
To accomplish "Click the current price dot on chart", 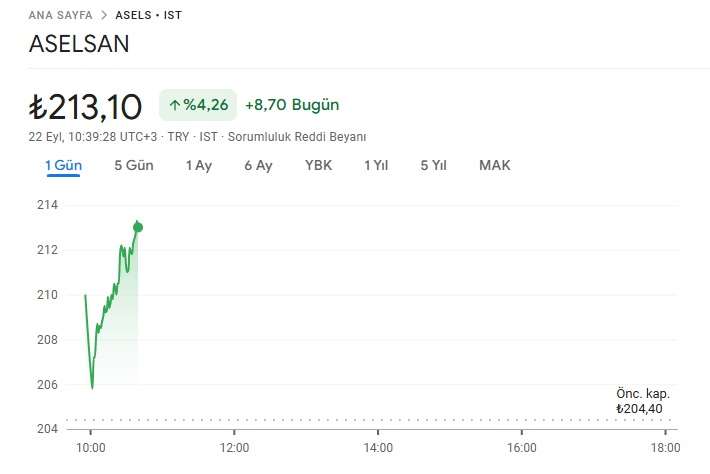I will 138,227.
